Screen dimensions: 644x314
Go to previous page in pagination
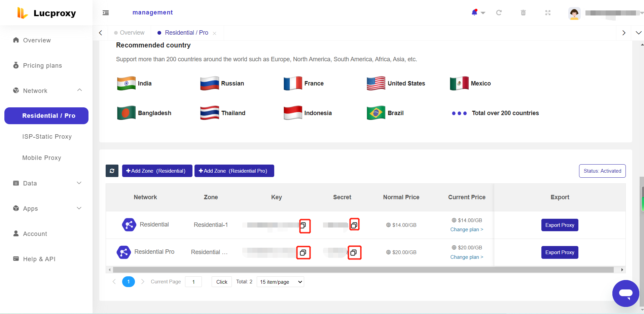point(114,282)
